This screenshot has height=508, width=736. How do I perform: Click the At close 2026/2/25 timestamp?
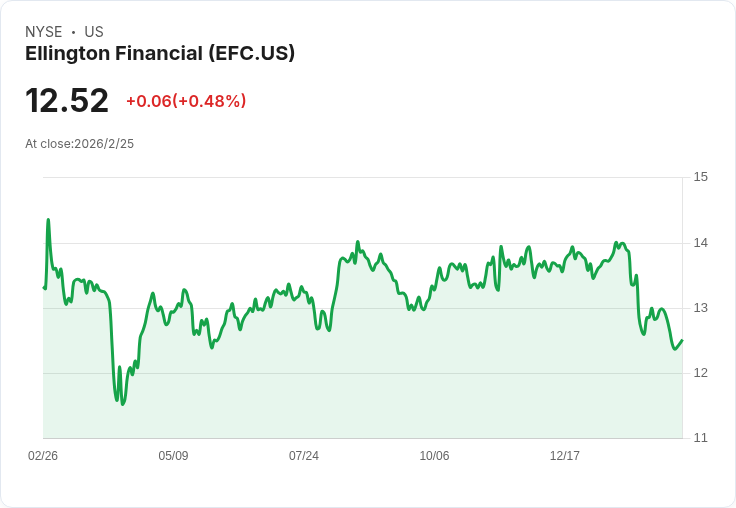[79, 144]
